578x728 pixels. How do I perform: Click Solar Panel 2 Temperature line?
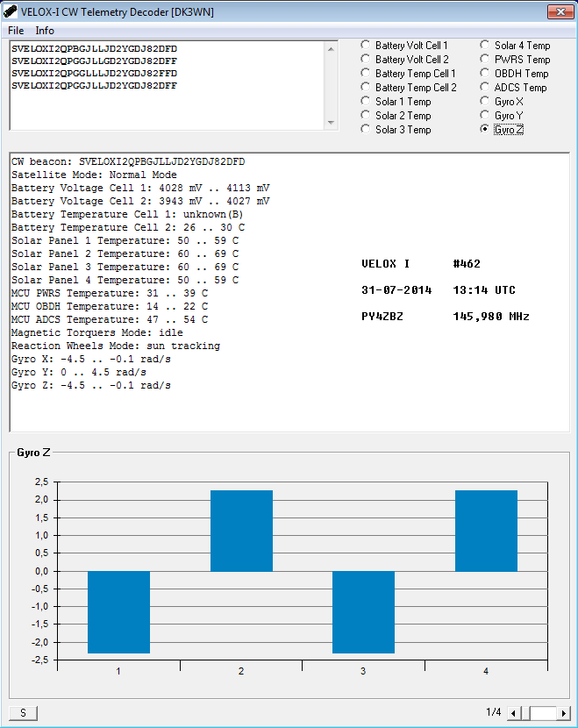(x=125, y=253)
